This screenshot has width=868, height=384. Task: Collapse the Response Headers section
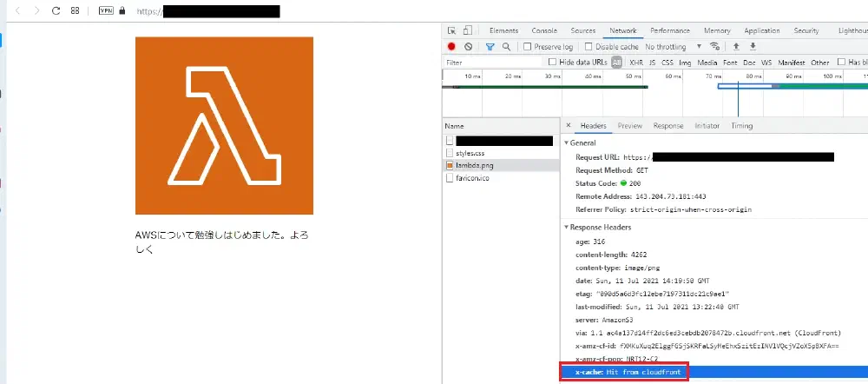pos(566,228)
